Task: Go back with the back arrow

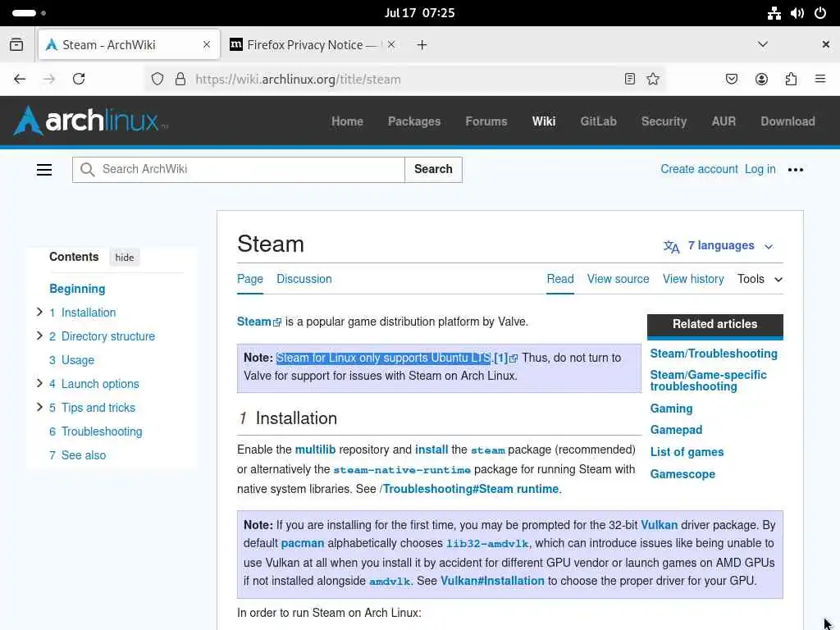Action: [20, 80]
